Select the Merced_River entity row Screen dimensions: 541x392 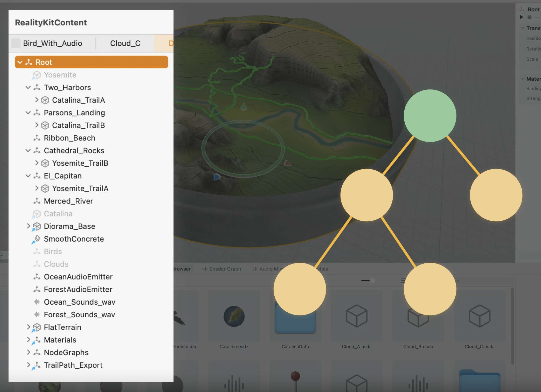68,201
